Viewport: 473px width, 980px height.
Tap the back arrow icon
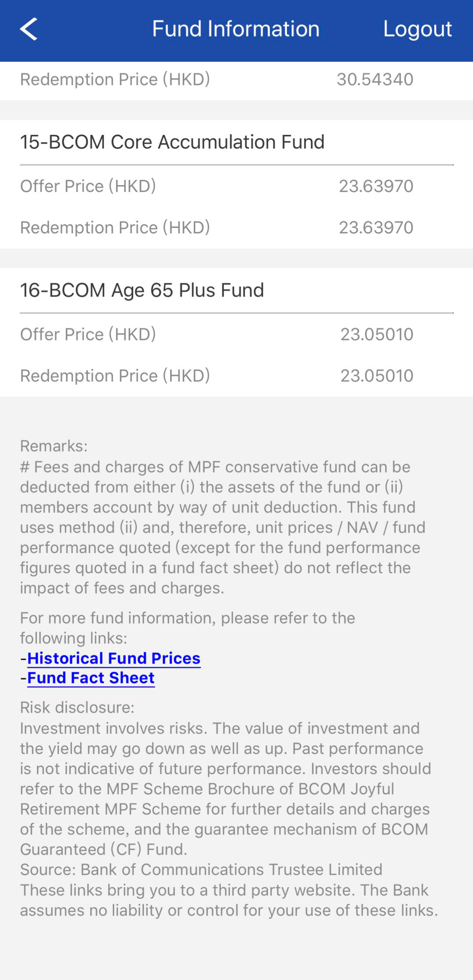click(x=29, y=29)
